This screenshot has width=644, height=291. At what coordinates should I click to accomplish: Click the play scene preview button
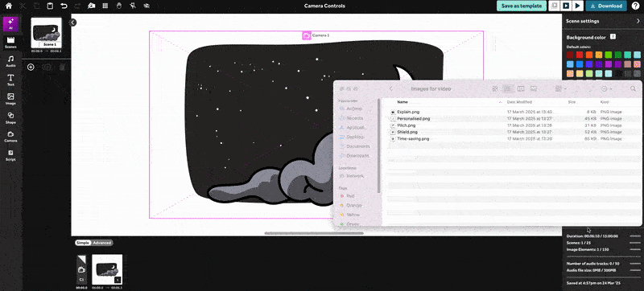pos(566,6)
